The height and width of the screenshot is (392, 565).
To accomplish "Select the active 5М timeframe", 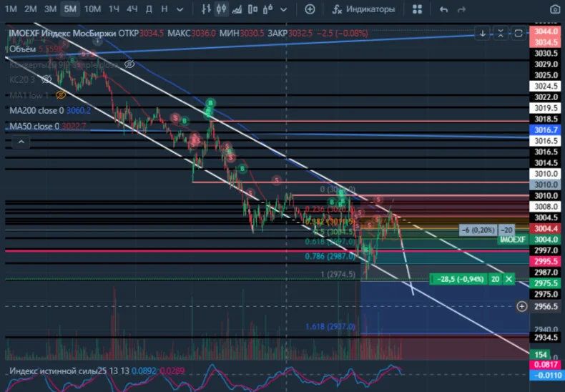I will point(70,9).
